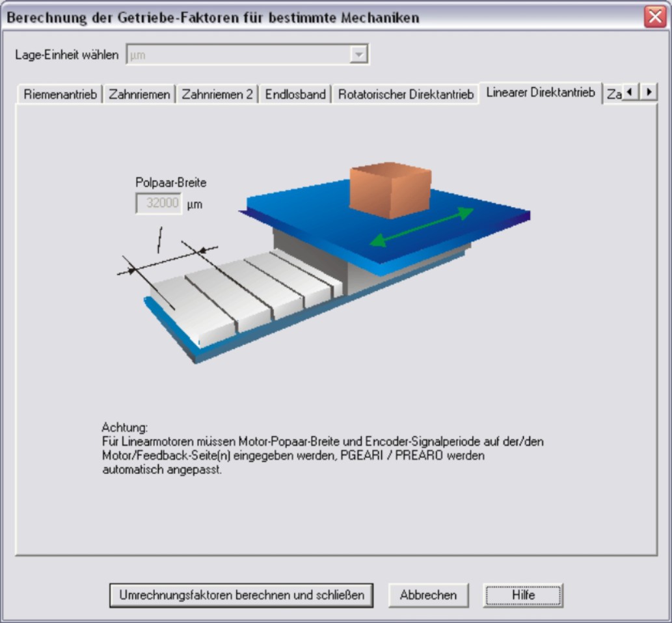Open the Lage-Einheit dropdown arrow
672x623 pixels.
coord(358,55)
